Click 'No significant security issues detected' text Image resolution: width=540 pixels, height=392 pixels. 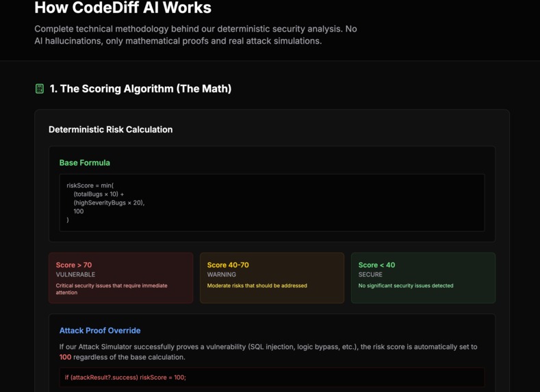coord(406,286)
